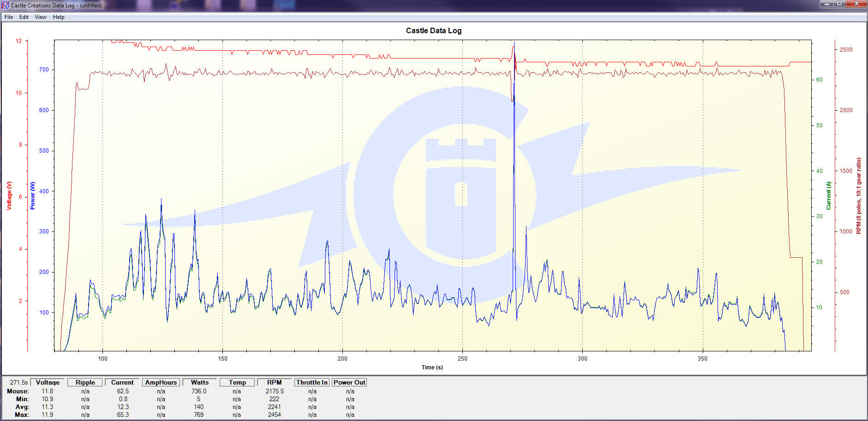Click the Avg current value 12.3
868x421 pixels.
123,407
